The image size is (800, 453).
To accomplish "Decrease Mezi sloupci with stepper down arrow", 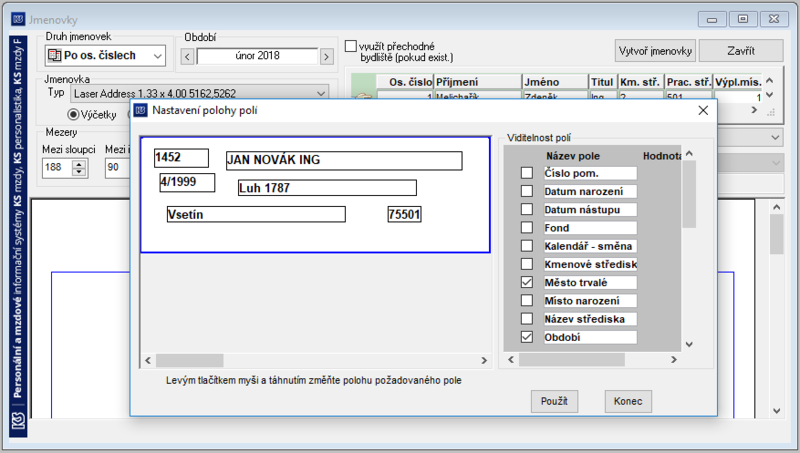I will (79, 172).
